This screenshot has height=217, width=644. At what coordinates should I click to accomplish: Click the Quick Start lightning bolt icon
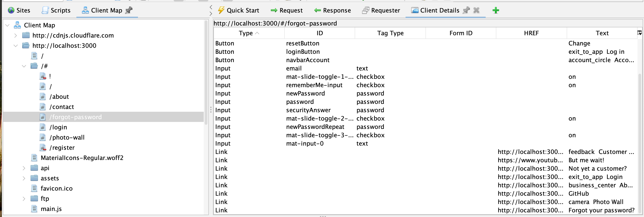[221, 10]
